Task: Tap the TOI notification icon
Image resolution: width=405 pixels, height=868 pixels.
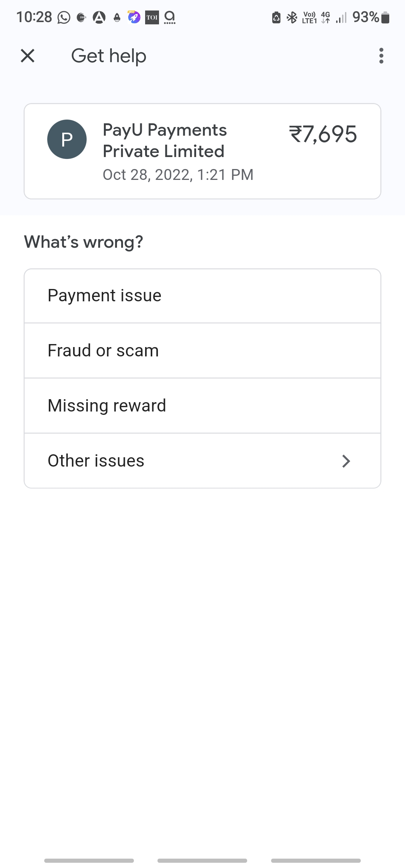Action: coord(152,17)
